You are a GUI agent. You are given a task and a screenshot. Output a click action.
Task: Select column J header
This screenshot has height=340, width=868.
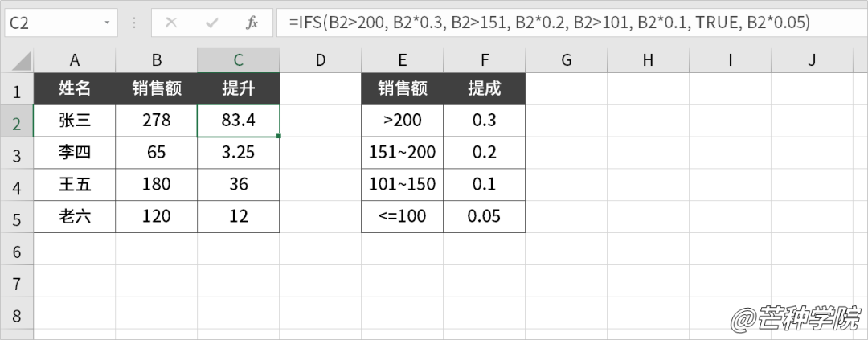812,59
